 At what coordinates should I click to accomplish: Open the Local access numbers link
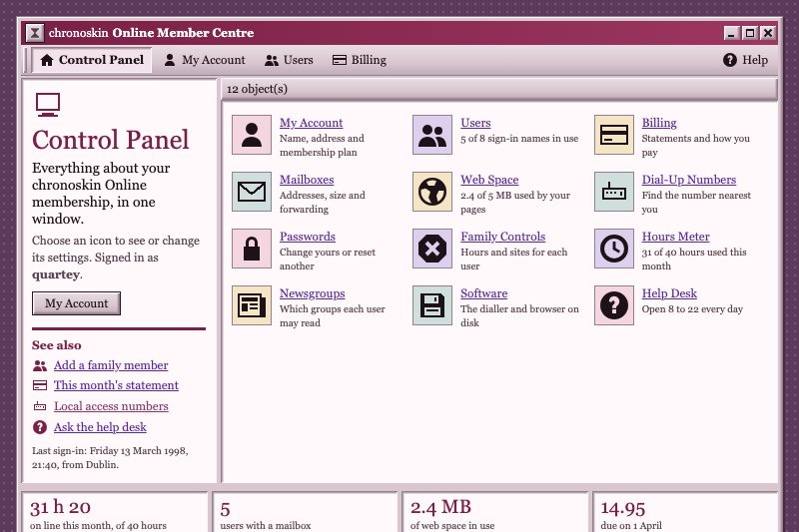click(111, 406)
